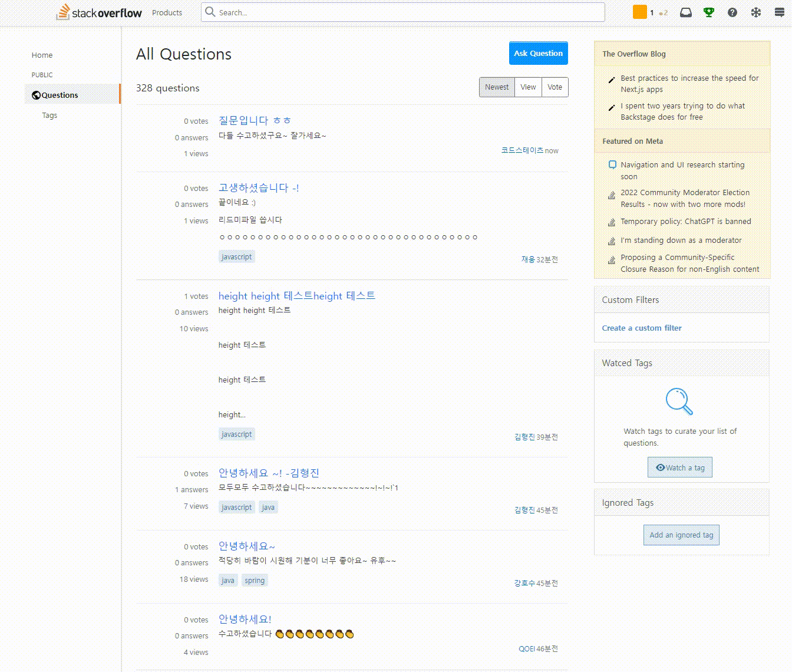This screenshot has width=792, height=672.
Task: Open I'm standing down as a moderator
Action: tap(681, 240)
